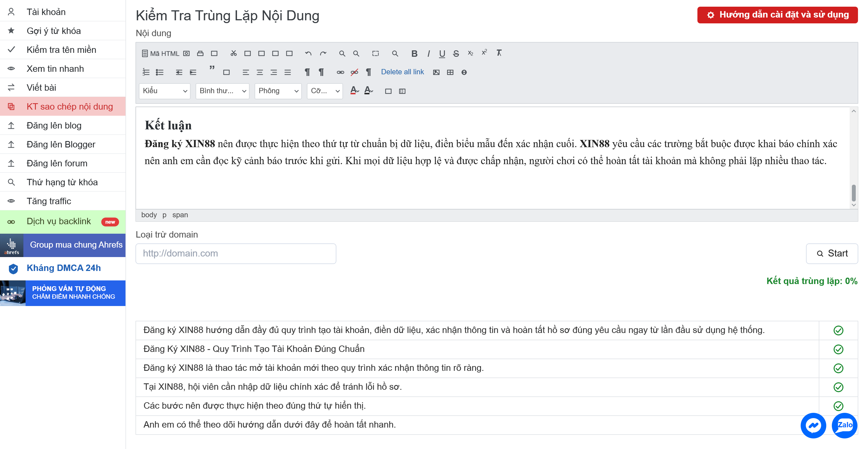Open Tài khoản in the sidebar

[x=63, y=12]
